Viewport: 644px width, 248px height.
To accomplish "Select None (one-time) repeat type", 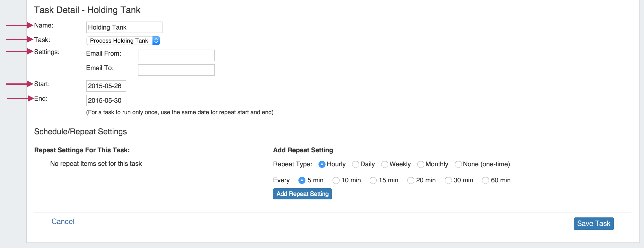I will pos(458,164).
